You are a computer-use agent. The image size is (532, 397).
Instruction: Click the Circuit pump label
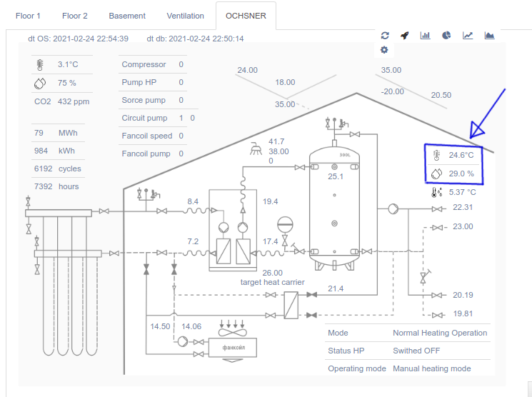[144, 118]
